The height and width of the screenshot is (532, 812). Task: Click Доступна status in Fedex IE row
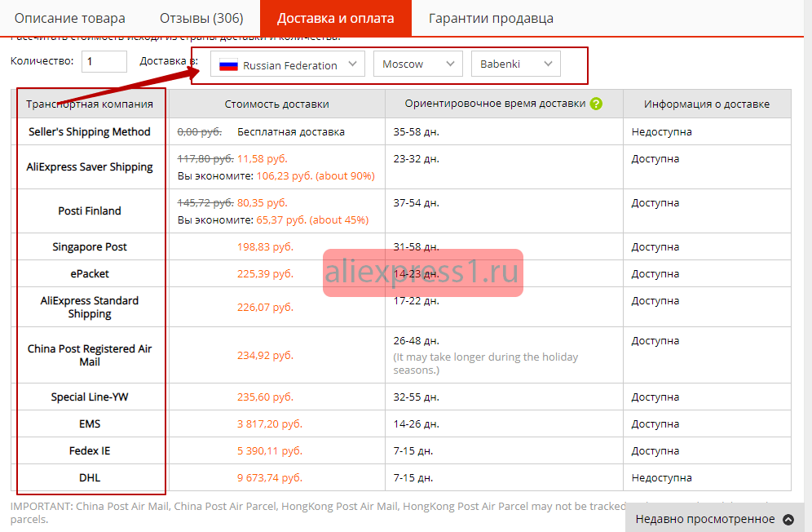(x=655, y=451)
